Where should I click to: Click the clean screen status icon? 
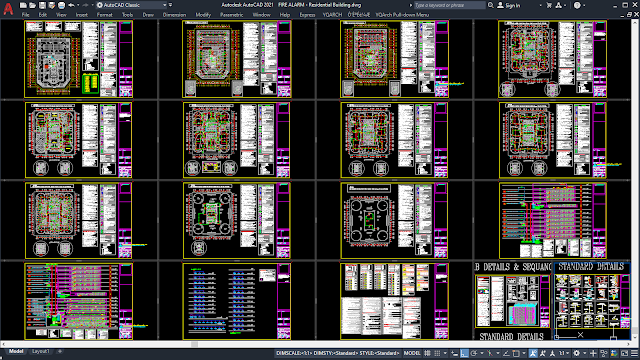624,353
